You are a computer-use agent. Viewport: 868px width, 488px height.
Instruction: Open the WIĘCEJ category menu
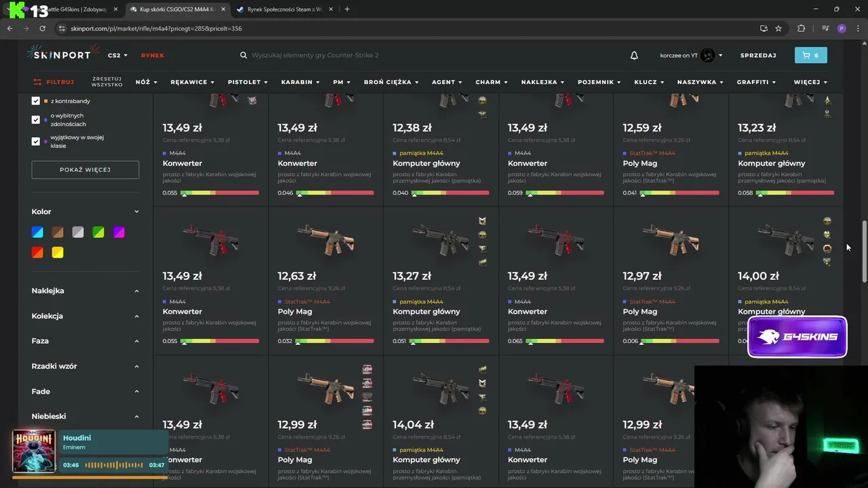pos(810,82)
